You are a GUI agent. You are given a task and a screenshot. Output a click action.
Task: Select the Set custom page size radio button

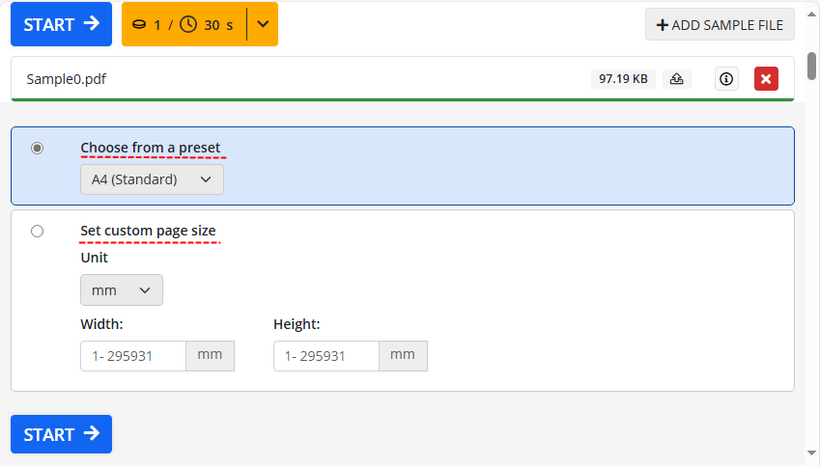tap(38, 231)
